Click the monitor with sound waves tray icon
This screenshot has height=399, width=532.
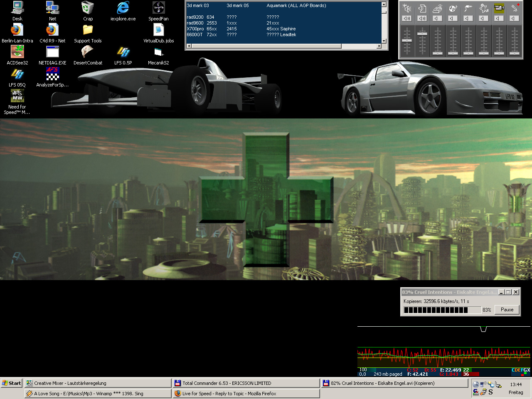483,384
